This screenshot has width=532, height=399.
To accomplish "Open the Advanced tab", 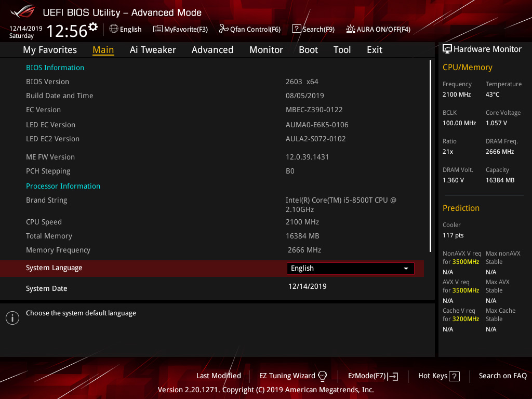I will coord(212,50).
